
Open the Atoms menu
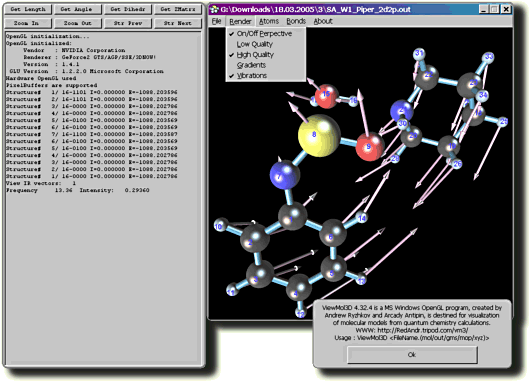[x=269, y=21]
